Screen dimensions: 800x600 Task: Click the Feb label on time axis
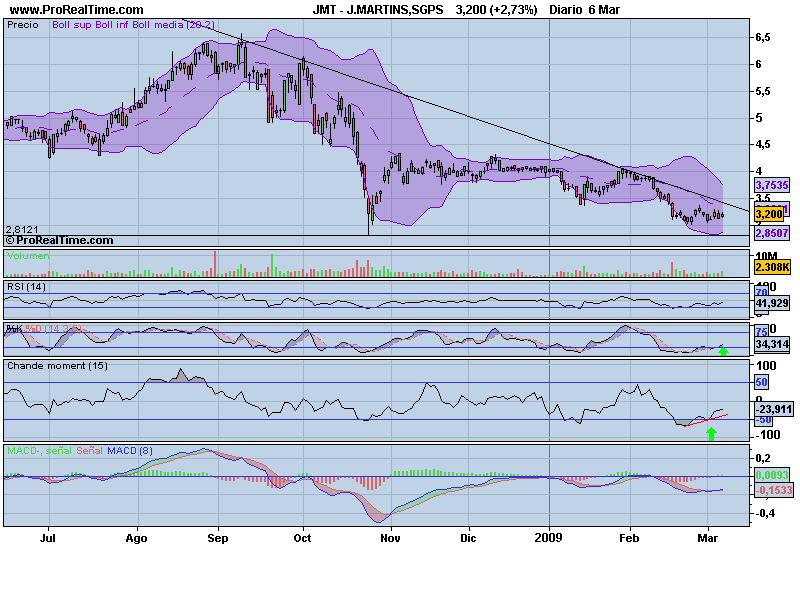coord(629,538)
